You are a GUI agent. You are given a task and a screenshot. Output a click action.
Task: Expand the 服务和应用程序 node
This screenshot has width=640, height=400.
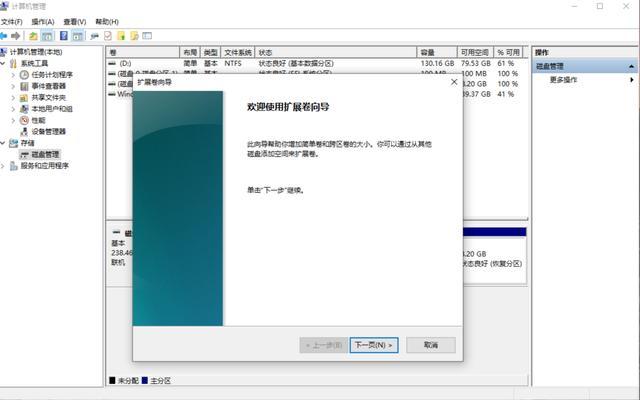6,165
